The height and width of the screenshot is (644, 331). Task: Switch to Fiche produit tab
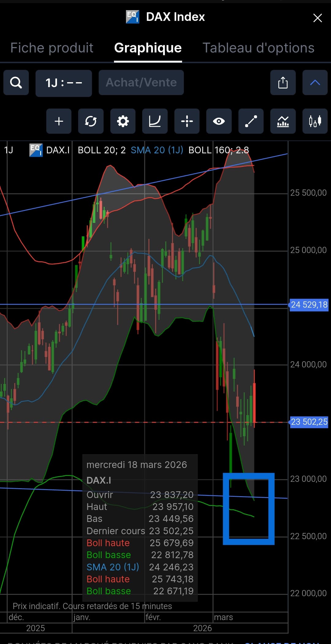[52, 48]
